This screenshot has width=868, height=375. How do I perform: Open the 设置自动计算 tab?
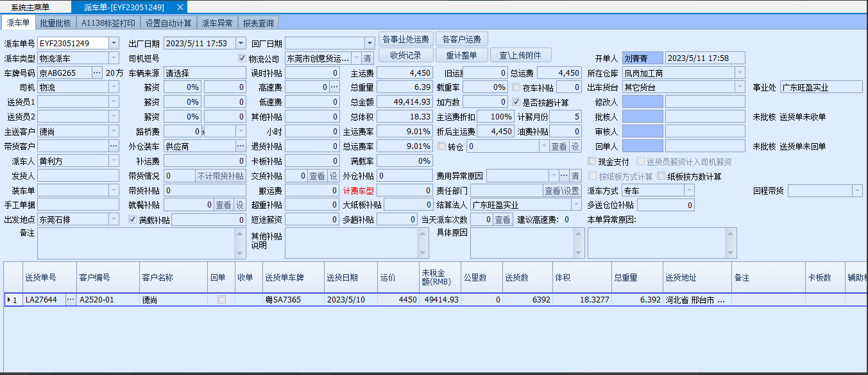[168, 23]
